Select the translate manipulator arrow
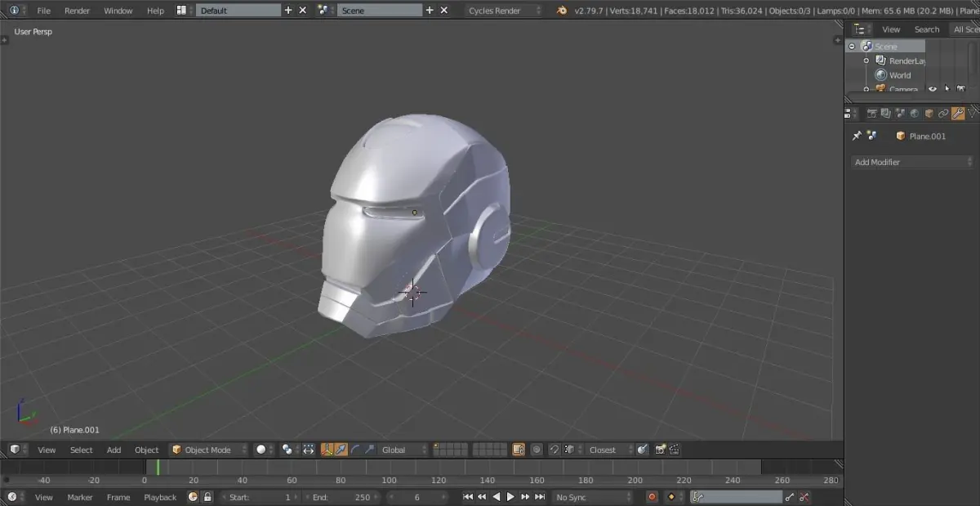The image size is (980, 506). (x=341, y=450)
